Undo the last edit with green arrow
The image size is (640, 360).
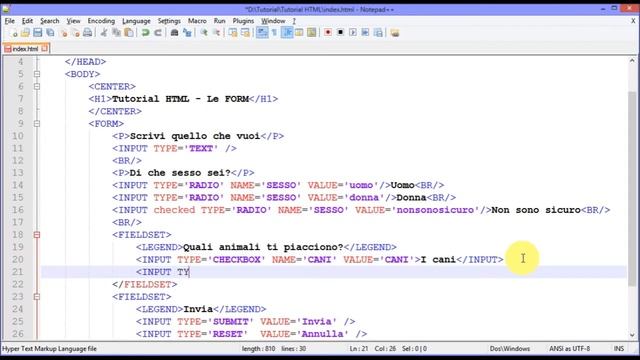(145, 33)
